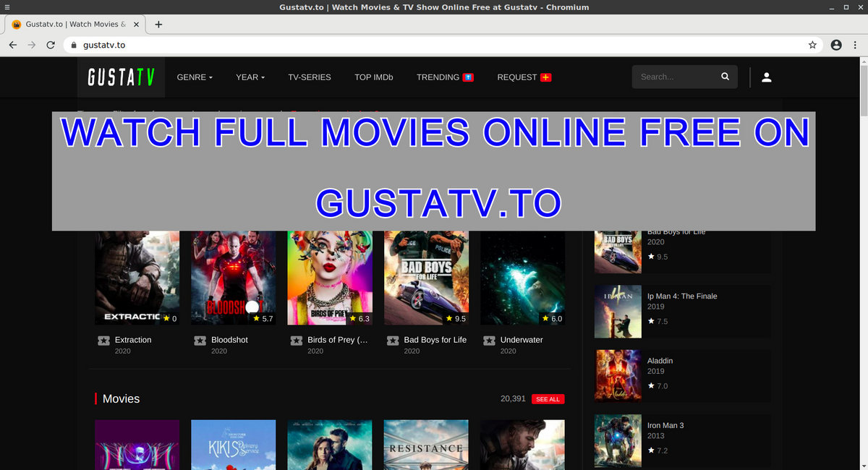Image resolution: width=868 pixels, height=470 pixels.
Task: Open the window menu icon in the title bar
Action: 7,7
